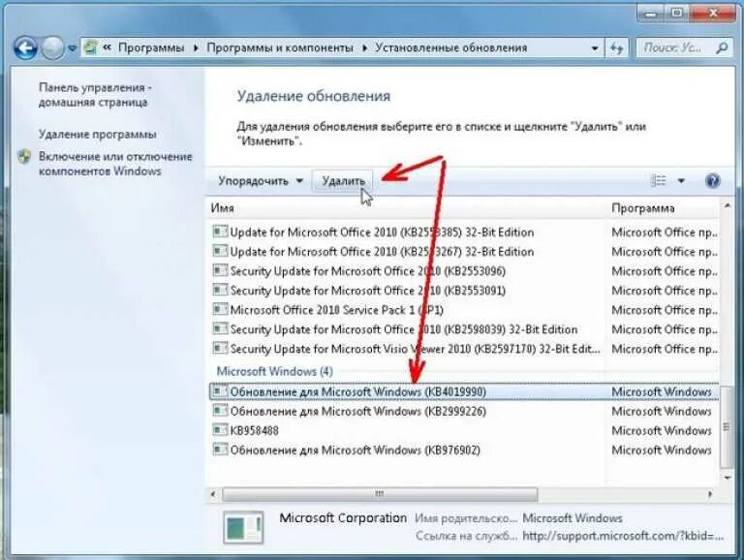Maximize the window
Viewport: 744px width, 560px height.
(677, 14)
